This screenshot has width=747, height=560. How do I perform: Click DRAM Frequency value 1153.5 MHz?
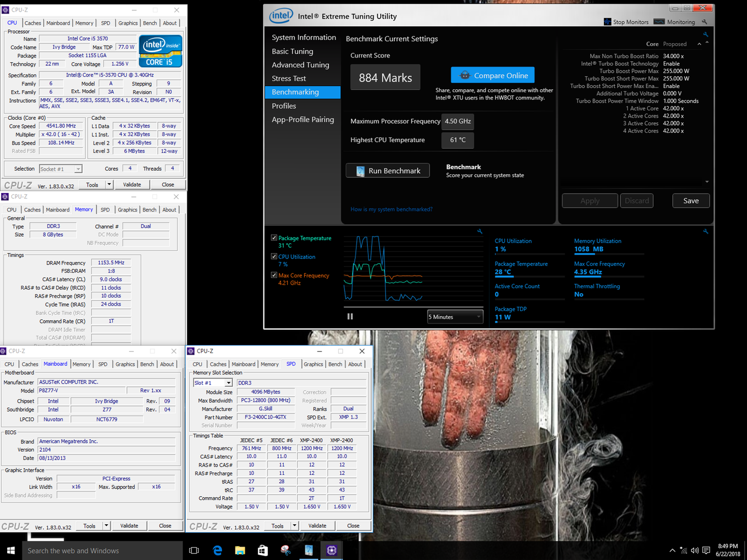pyautogui.click(x=111, y=263)
